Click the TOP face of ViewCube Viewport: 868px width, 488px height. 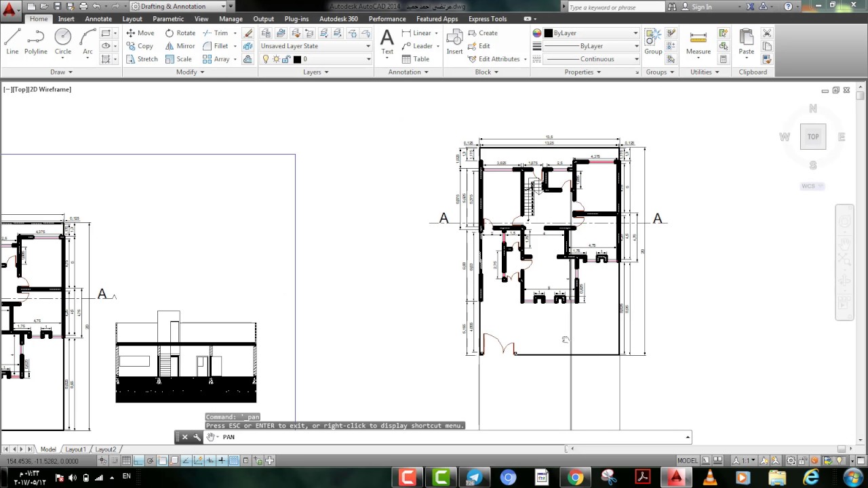pyautogui.click(x=813, y=136)
